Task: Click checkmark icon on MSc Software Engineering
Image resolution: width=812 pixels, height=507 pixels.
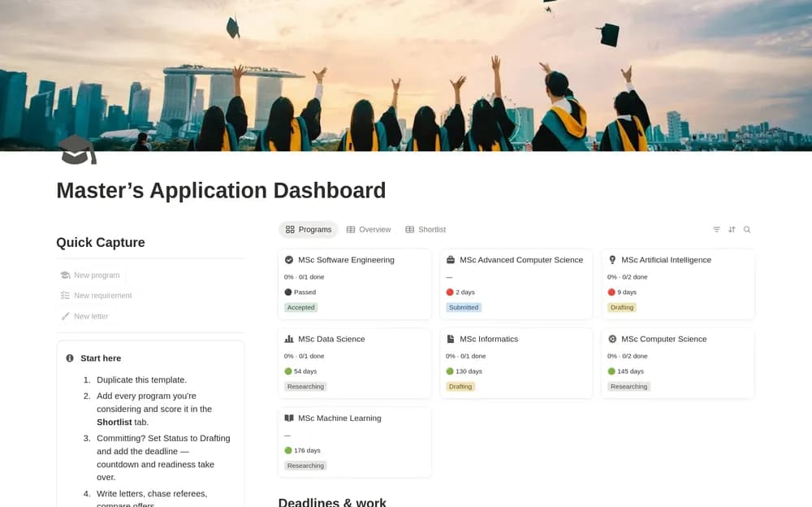Action: tap(289, 260)
